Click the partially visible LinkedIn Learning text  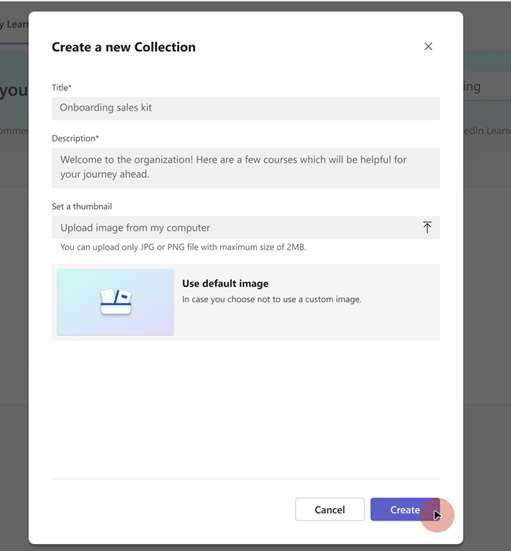[487, 131]
